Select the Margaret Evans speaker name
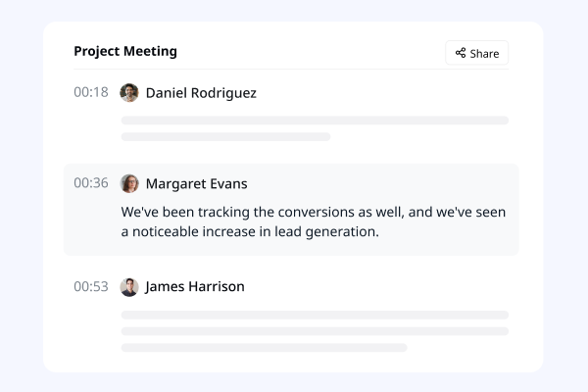Viewport: 588px width, 392px height. [197, 184]
